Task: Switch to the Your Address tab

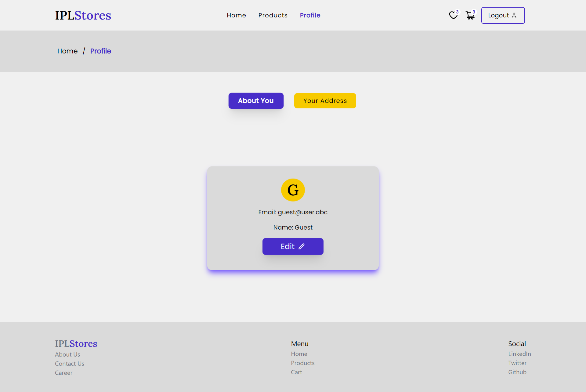Action: click(325, 101)
